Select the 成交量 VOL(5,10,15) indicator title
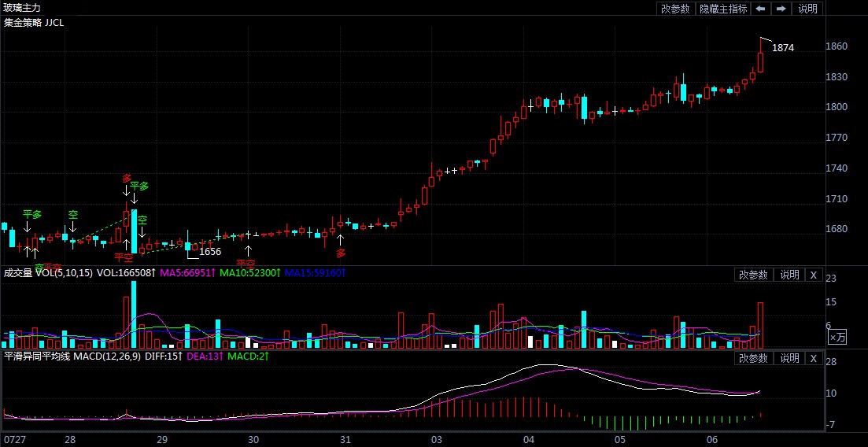868x447 pixels. [49, 273]
